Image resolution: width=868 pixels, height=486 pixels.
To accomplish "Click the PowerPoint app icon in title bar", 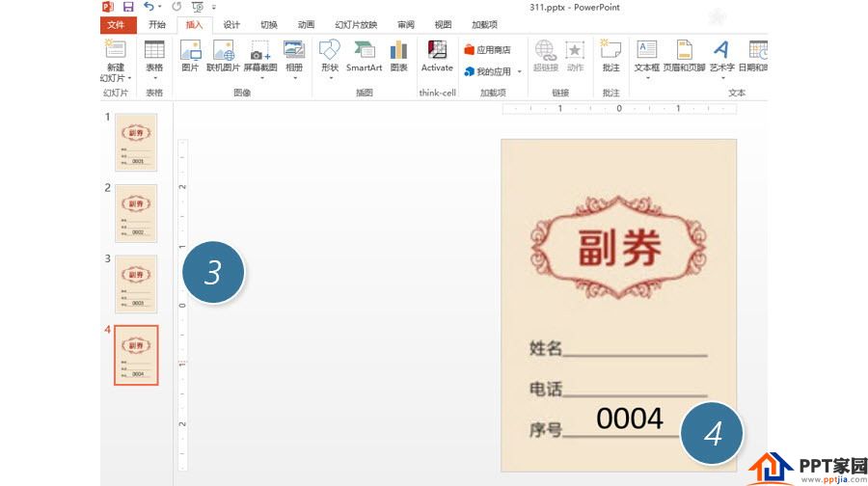I will pyautogui.click(x=108, y=7).
